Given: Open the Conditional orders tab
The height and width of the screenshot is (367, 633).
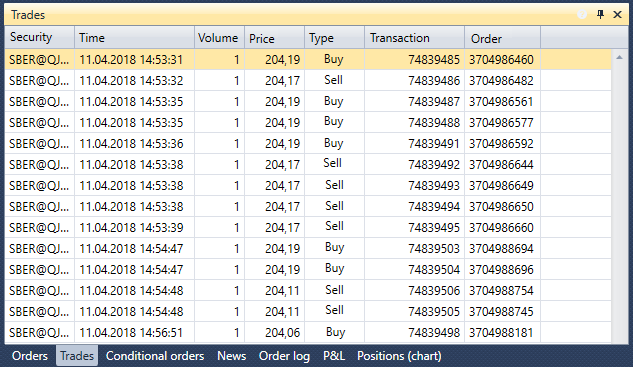Looking at the screenshot, I should pyautogui.click(x=155, y=356).
